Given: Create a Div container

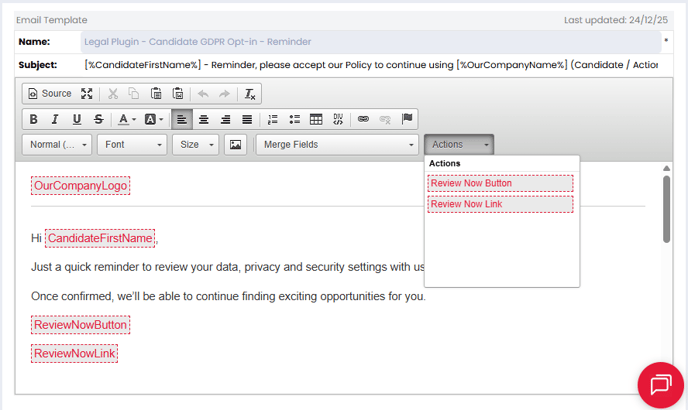Looking at the screenshot, I should tap(338, 119).
